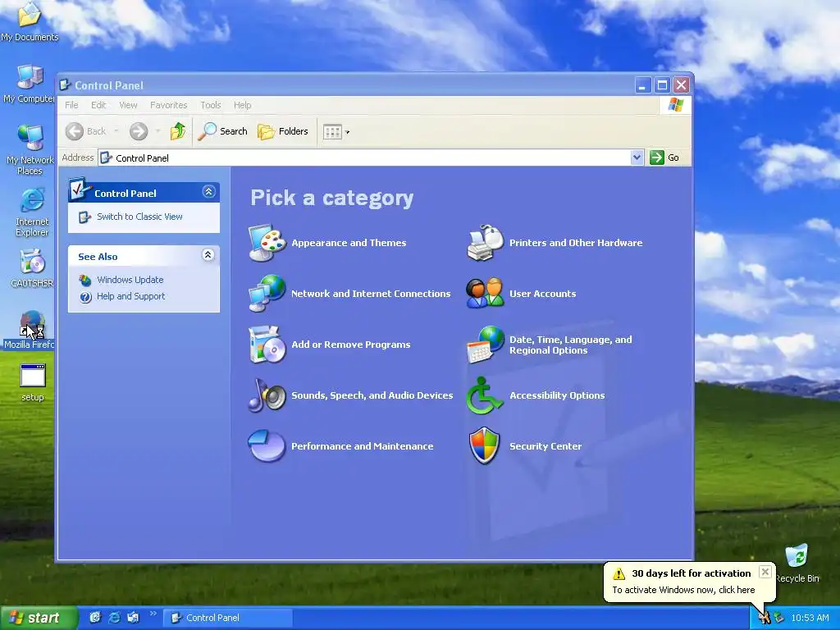The width and height of the screenshot is (840, 630).
Task: Click the Appearance and Themes text link
Action: click(349, 243)
